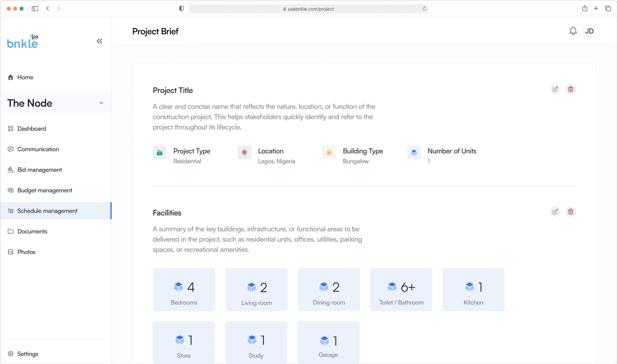Open notifications bell

click(573, 31)
